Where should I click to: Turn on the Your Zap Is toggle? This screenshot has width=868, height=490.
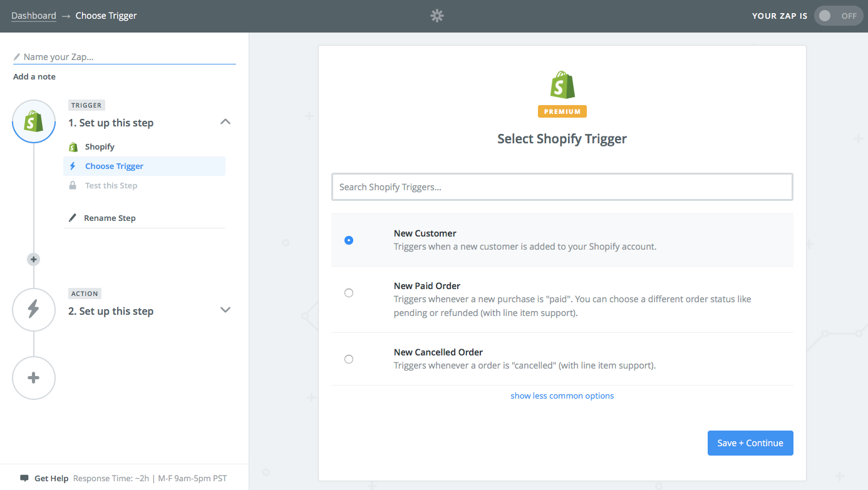tap(839, 16)
